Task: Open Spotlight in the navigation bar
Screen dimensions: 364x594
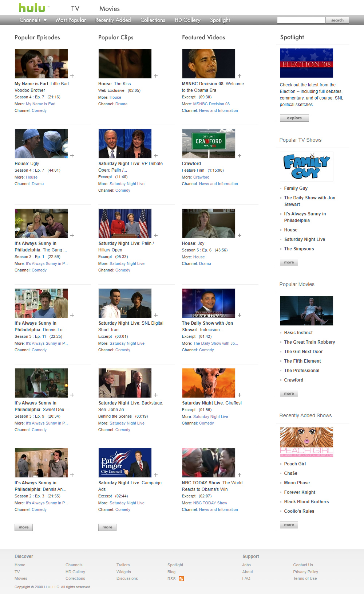Action: 220,20
